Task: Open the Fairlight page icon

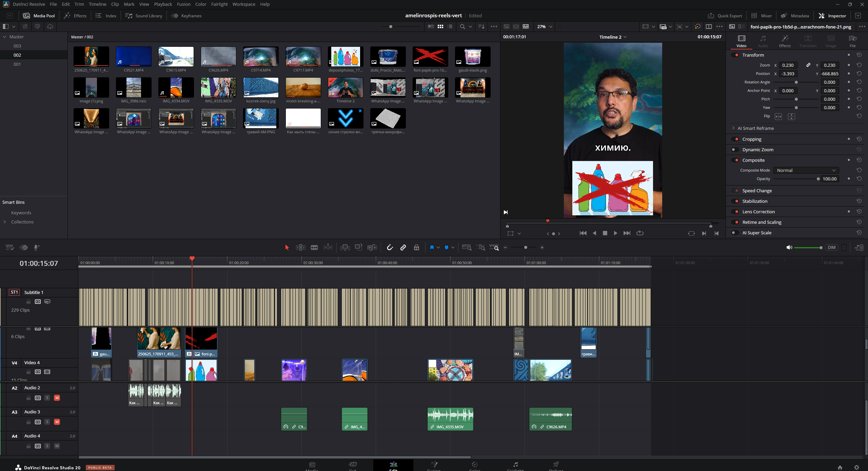Action: (x=515, y=465)
